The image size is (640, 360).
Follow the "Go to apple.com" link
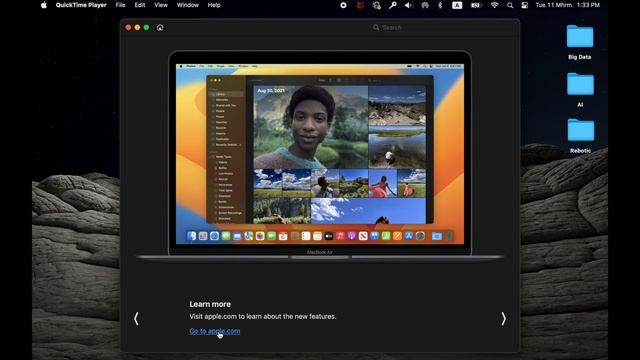(x=215, y=331)
